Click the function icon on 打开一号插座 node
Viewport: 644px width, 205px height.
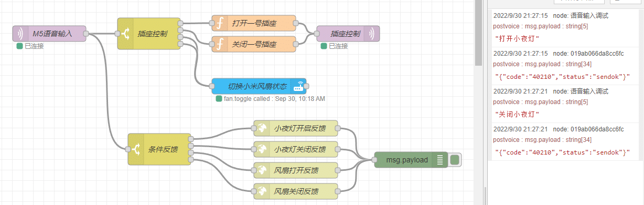[220, 23]
